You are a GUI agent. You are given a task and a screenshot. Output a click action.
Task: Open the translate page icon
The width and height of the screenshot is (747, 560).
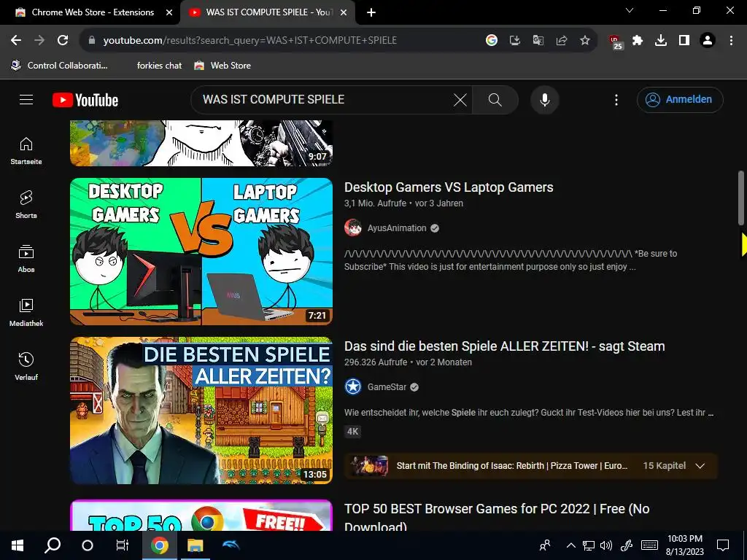pyautogui.click(x=538, y=40)
